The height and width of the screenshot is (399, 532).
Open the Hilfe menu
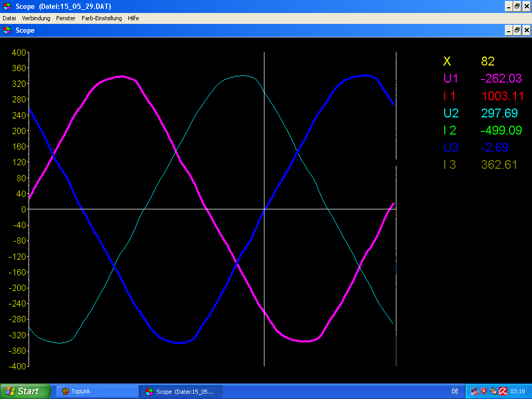tap(134, 18)
